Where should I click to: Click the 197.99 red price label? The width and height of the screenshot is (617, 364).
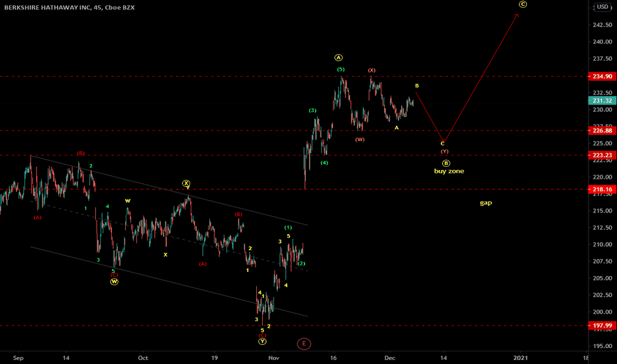tap(602, 326)
